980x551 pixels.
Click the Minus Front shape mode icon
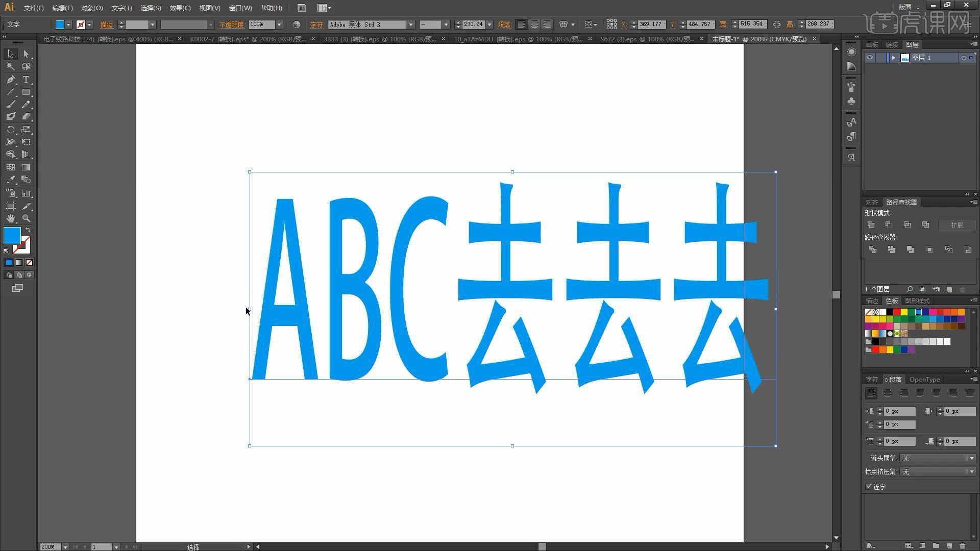pos(889,225)
